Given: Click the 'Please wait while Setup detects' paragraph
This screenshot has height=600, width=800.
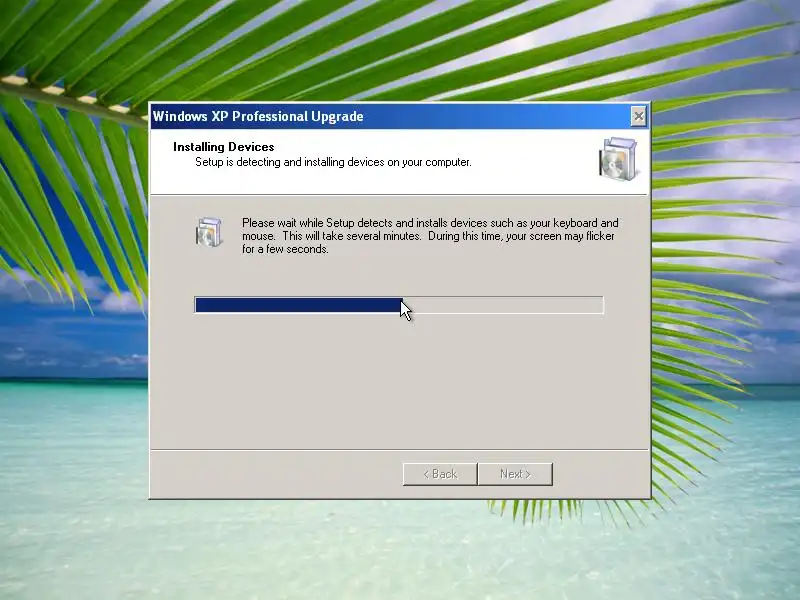Looking at the screenshot, I should pos(430,236).
